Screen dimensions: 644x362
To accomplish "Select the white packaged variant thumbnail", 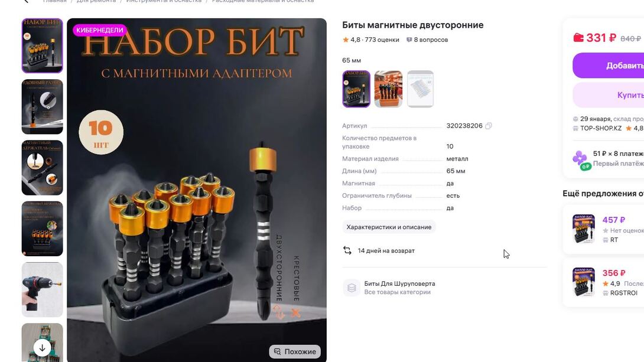I will 420,89.
